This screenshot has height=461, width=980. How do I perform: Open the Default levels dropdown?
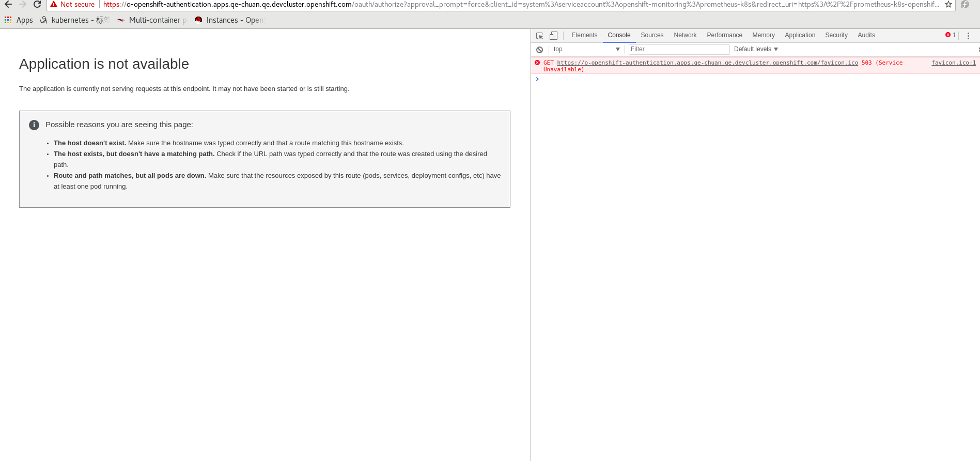click(756, 49)
